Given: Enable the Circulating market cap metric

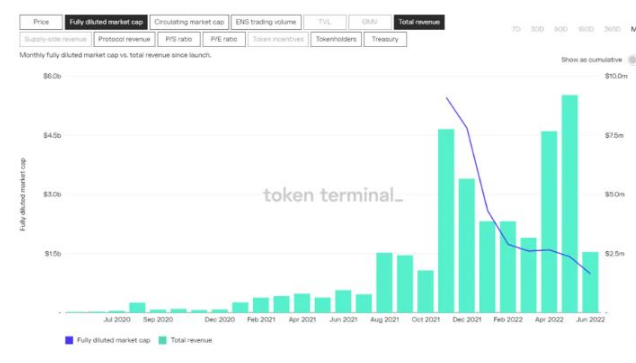Looking at the screenshot, I should pos(189,22).
